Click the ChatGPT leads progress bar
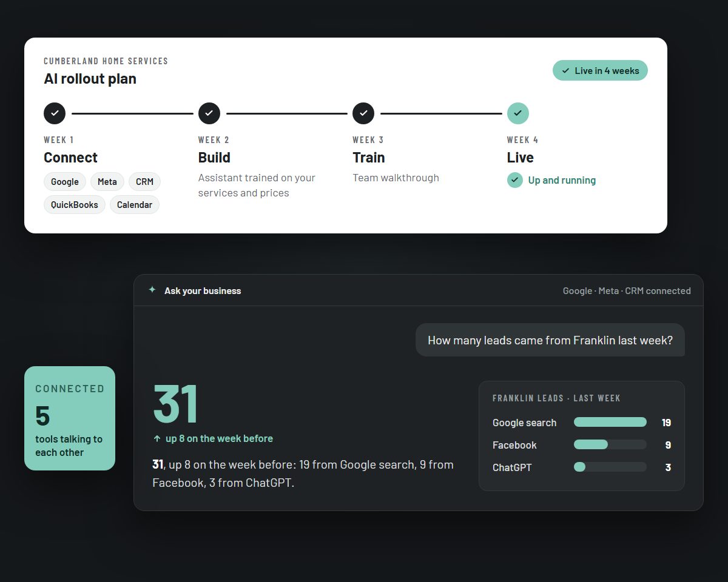Viewport: 728px width, 582px height. point(610,467)
